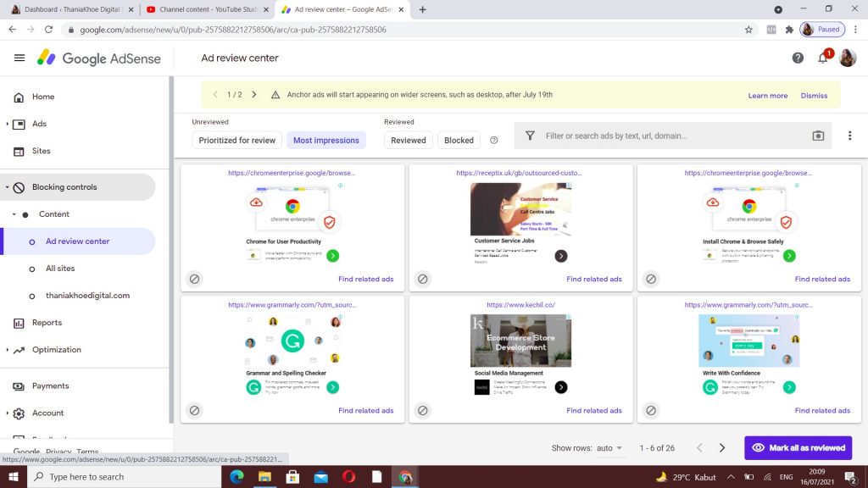Switch to the YouTube Studio browser tab
Image resolution: width=868 pixels, height=488 pixels.
pos(203,9)
